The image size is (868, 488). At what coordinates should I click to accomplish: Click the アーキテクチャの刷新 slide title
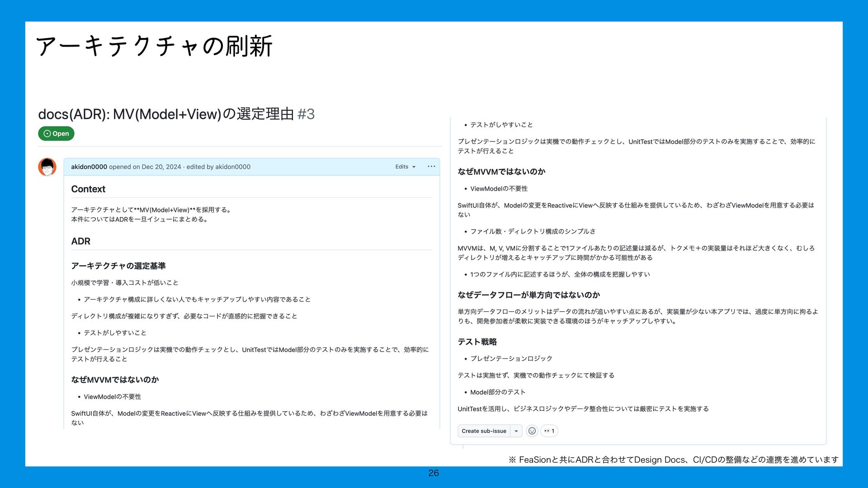tap(154, 46)
